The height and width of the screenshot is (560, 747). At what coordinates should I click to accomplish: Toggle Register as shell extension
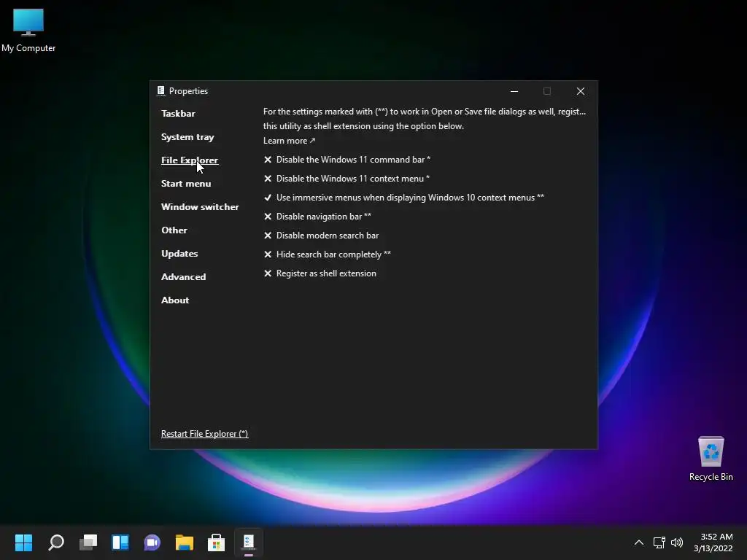coord(320,273)
